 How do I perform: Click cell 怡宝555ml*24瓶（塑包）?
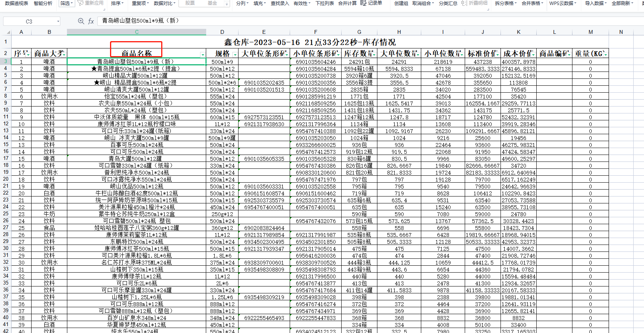[x=137, y=96]
